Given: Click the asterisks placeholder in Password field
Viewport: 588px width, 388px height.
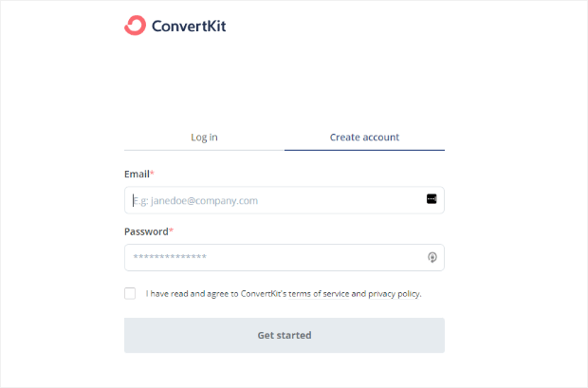Looking at the screenshot, I should point(170,257).
